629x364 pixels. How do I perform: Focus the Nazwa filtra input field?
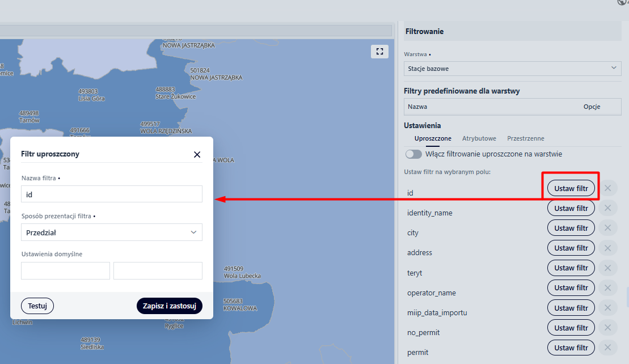pyautogui.click(x=112, y=194)
